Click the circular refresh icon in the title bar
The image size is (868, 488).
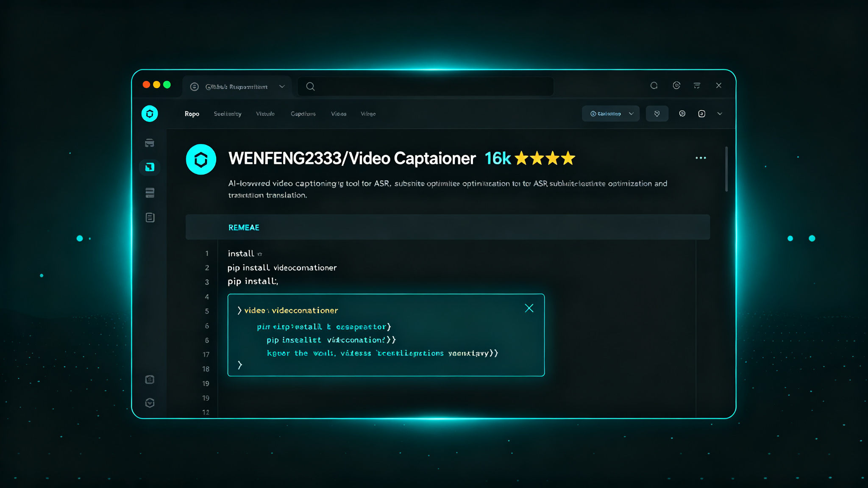coord(654,86)
